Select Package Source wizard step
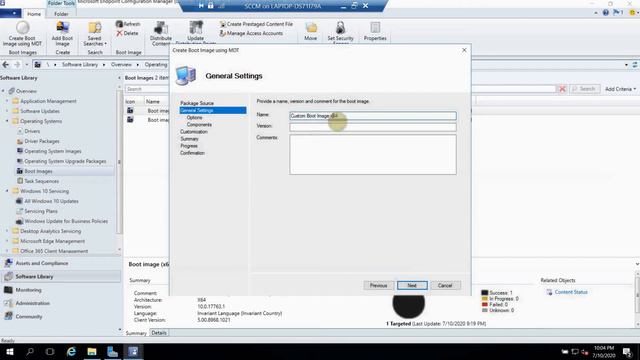 click(x=197, y=103)
